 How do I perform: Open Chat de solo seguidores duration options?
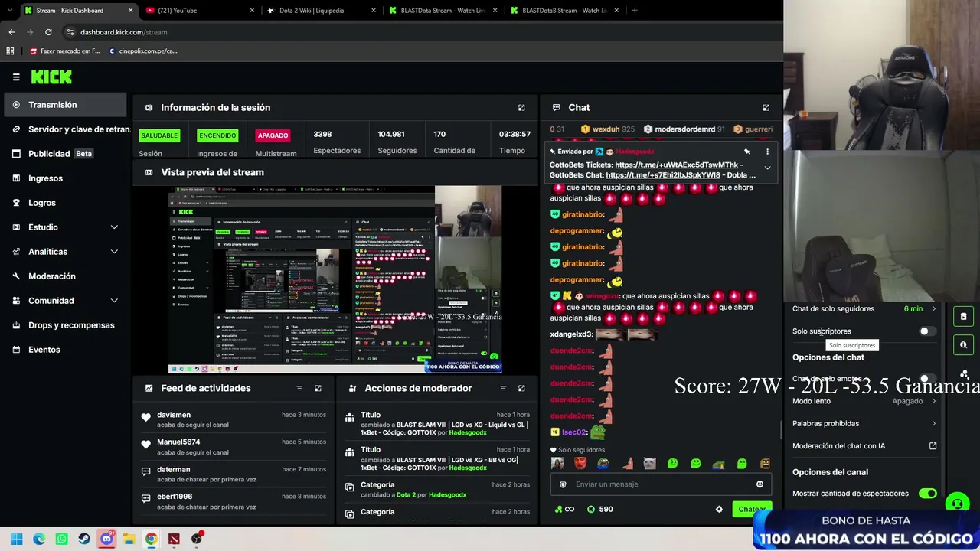pyautogui.click(x=864, y=309)
